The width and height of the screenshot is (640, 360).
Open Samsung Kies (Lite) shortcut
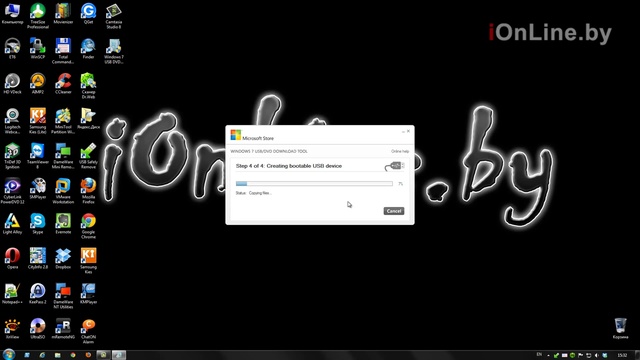38,121
